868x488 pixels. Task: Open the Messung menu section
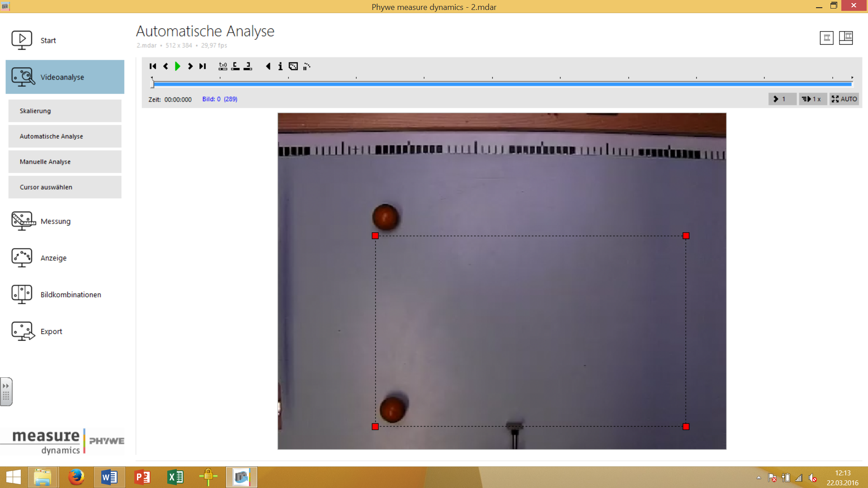(55, 221)
